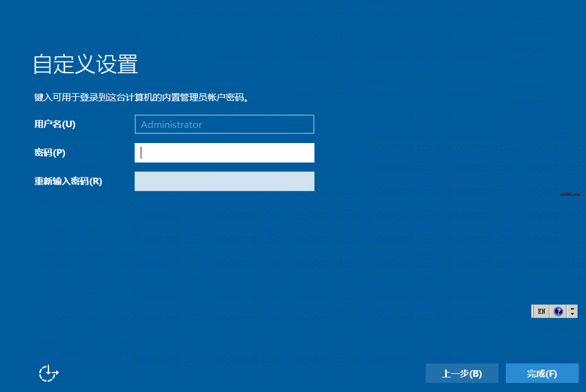586x392 pixels.
Task: Click the 用户名(U) label
Action: (55, 124)
